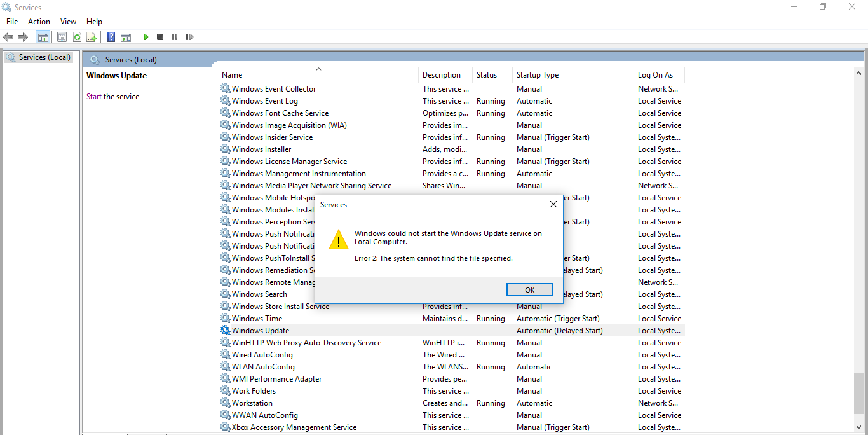Click the Refresh toolbar icon
868x435 pixels.
[x=77, y=37]
